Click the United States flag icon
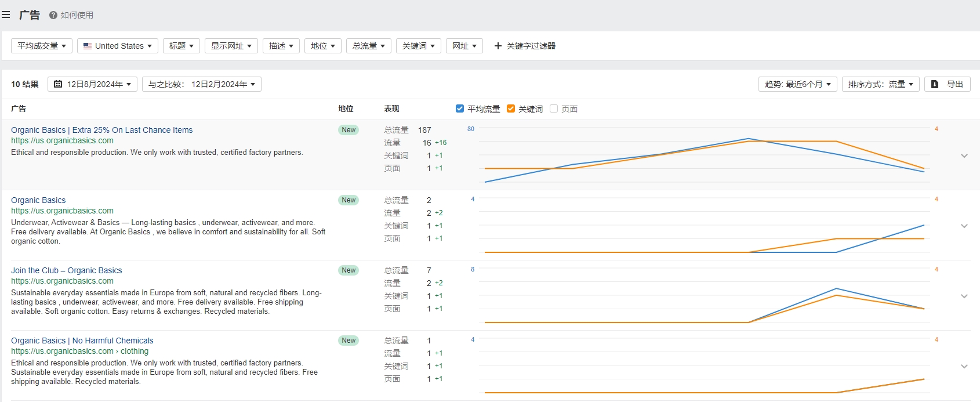Image resolution: width=980 pixels, height=402 pixels. [88, 46]
